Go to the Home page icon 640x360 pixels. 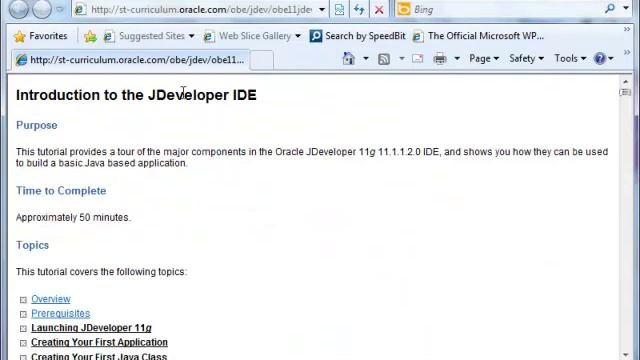[349, 59]
